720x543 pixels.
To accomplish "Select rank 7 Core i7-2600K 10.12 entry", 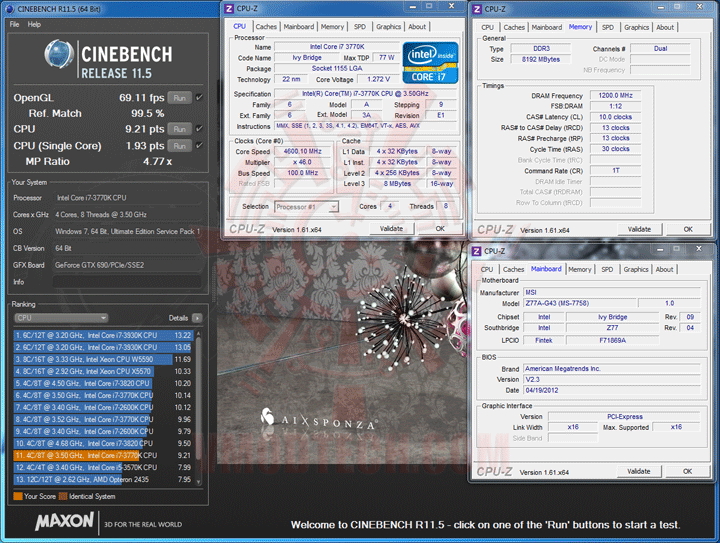I will (103, 408).
